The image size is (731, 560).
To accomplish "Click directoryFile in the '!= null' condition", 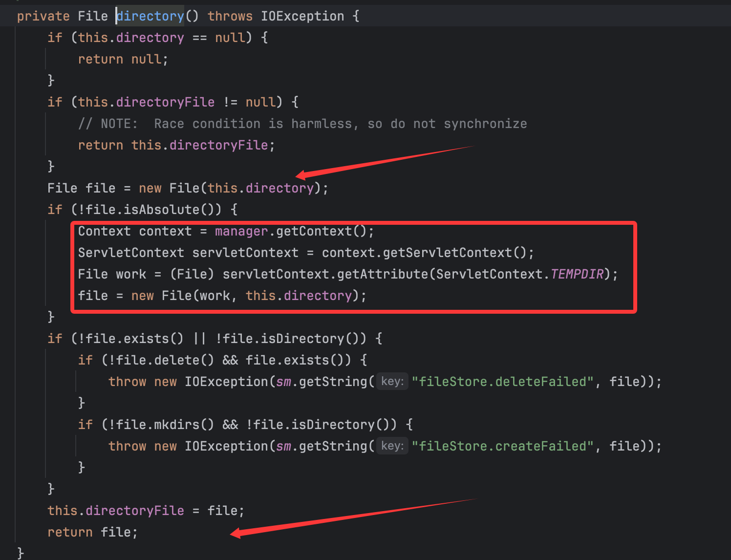I will coord(165,102).
